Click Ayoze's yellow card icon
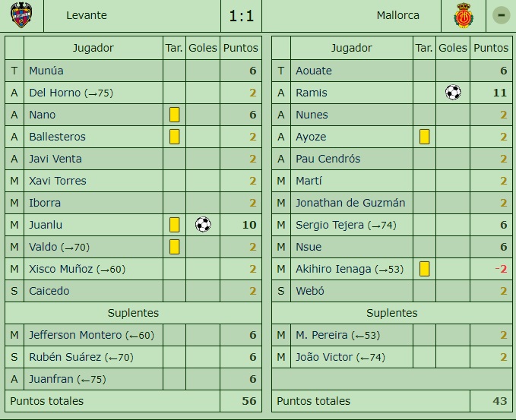 (425, 137)
